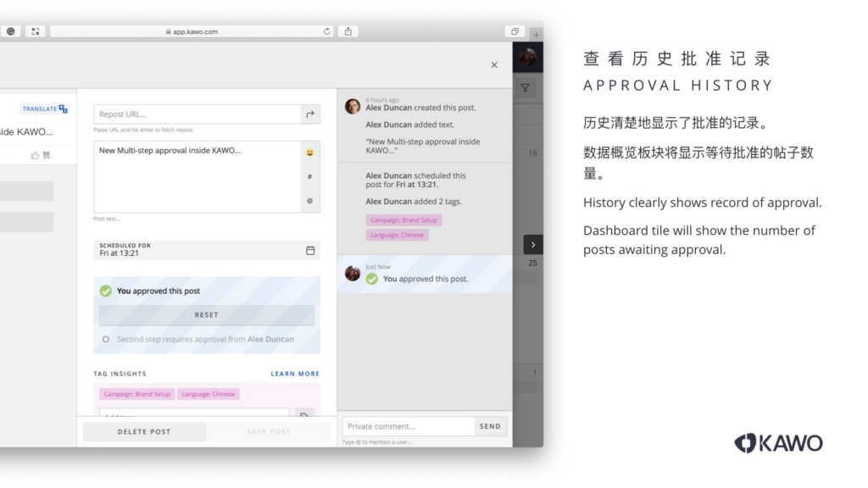Send the private comment with SEND
Image resolution: width=868 pixels, height=488 pixels.
490,426
